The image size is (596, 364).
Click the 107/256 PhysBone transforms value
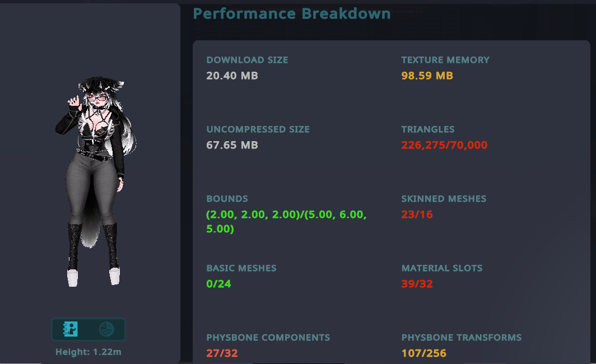(x=423, y=353)
